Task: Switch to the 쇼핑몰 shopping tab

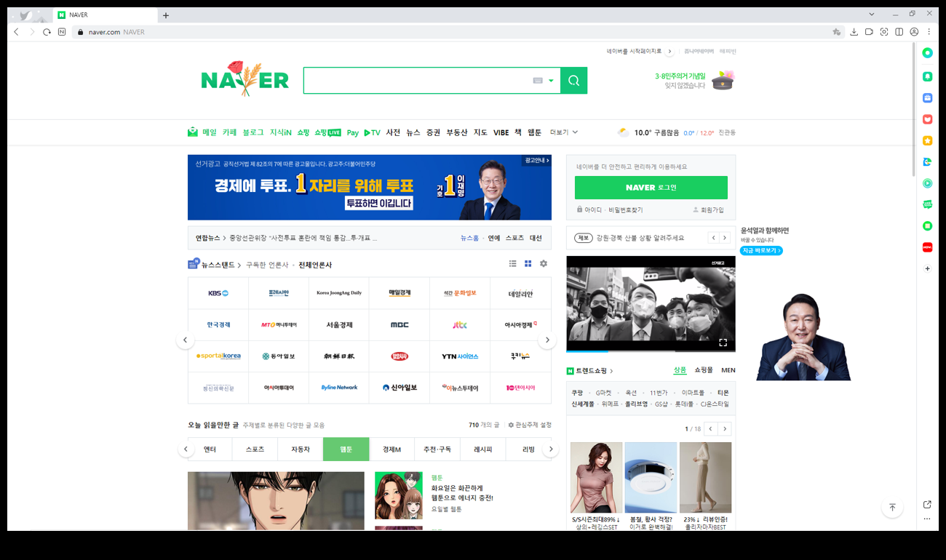Action: pos(704,370)
